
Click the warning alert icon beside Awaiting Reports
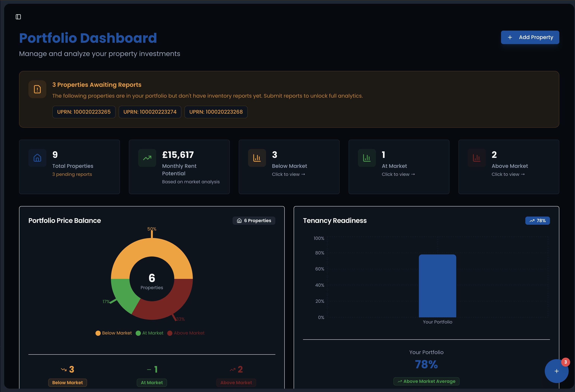[x=37, y=89]
